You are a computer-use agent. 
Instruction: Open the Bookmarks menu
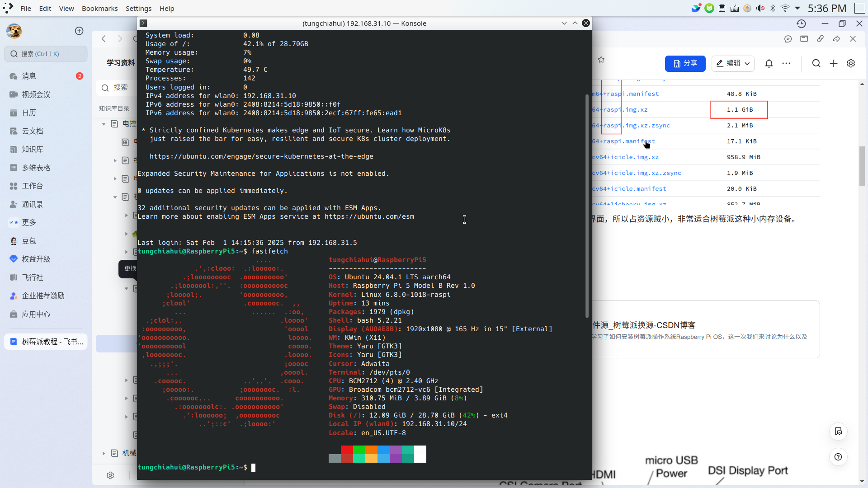point(99,8)
